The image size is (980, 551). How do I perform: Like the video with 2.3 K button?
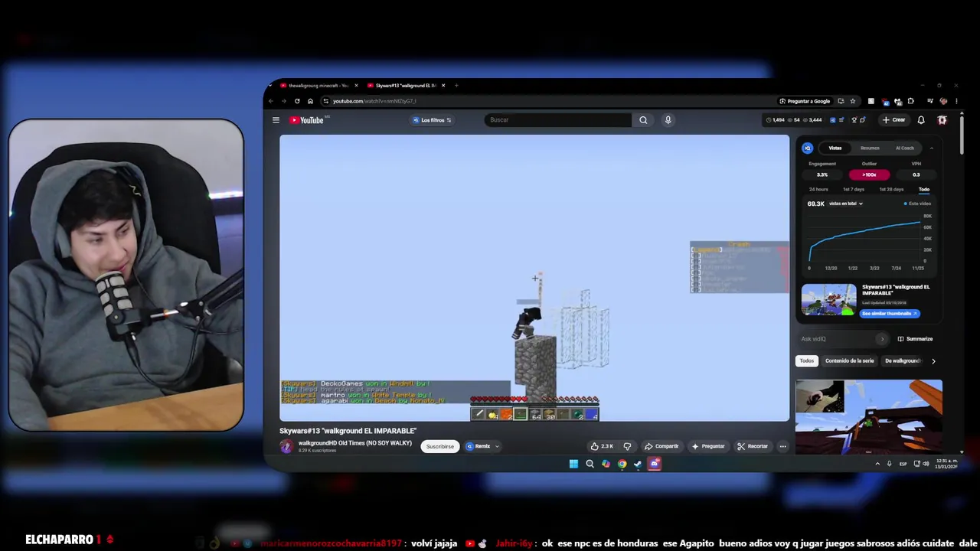point(602,446)
